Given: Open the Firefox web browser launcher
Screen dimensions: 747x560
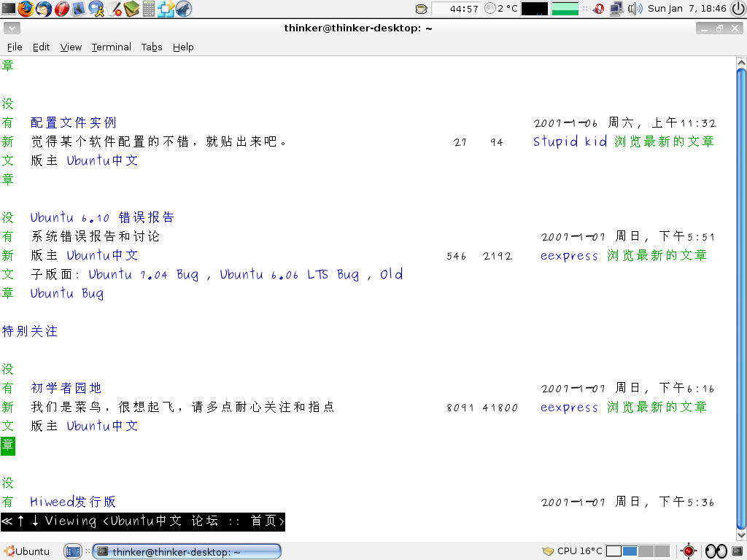Looking at the screenshot, I should (26, 8).
